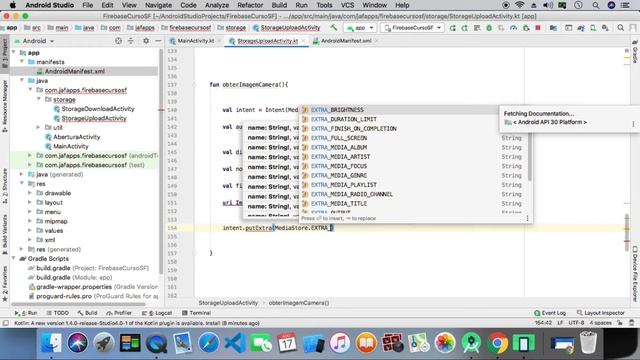The image size is (640, 360).
Task: Expand the util package
Action: [x=39, y=127]
